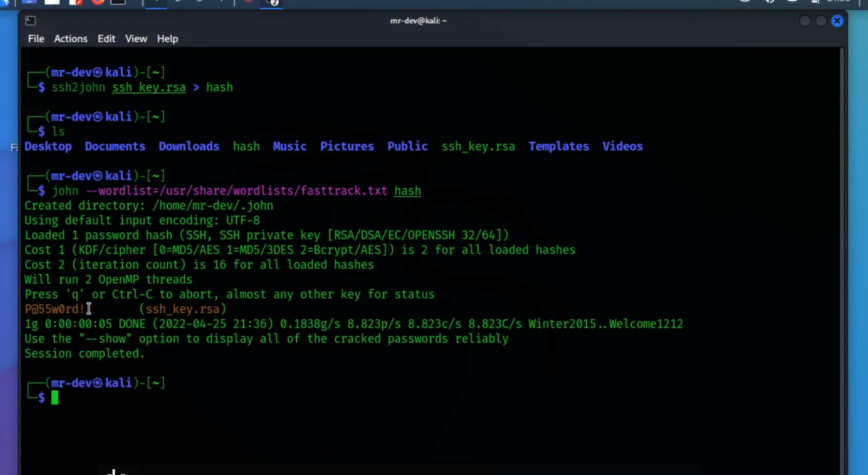Click the 'mr-dev@kali: ~' window title
Screen dimensions: 868x475
click(x=418, y=21)
